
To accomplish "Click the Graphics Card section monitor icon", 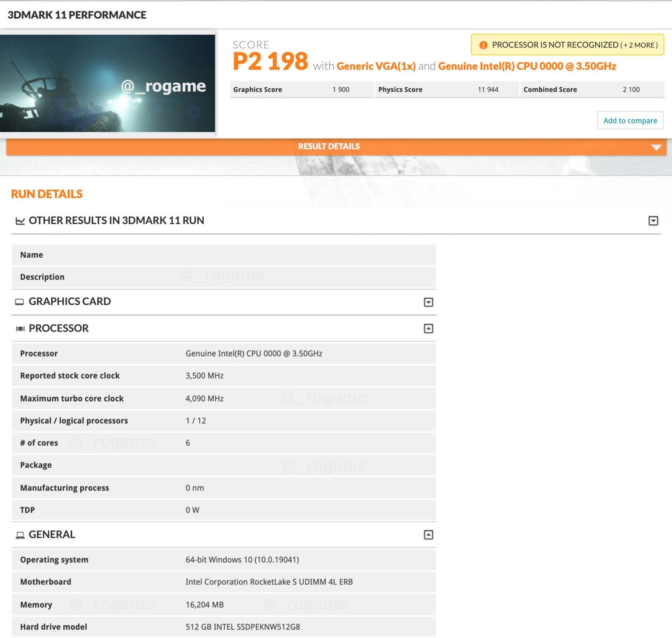I will tap(19, 302).
